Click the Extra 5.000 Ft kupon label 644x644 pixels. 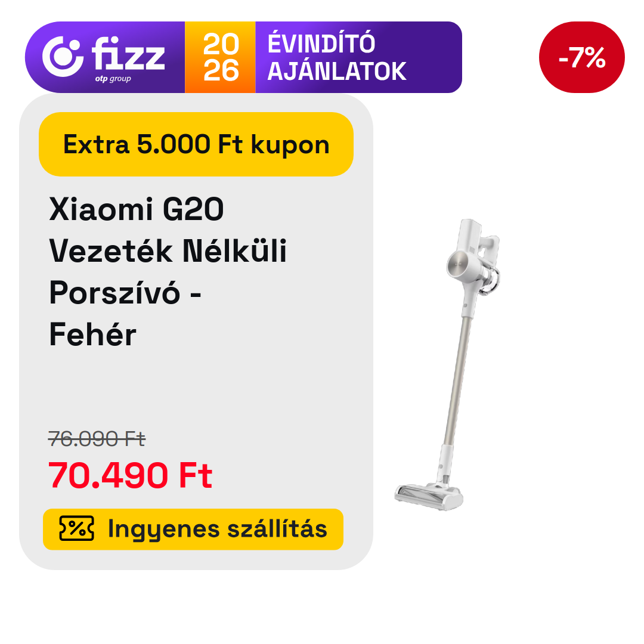(x=196, y=144)
